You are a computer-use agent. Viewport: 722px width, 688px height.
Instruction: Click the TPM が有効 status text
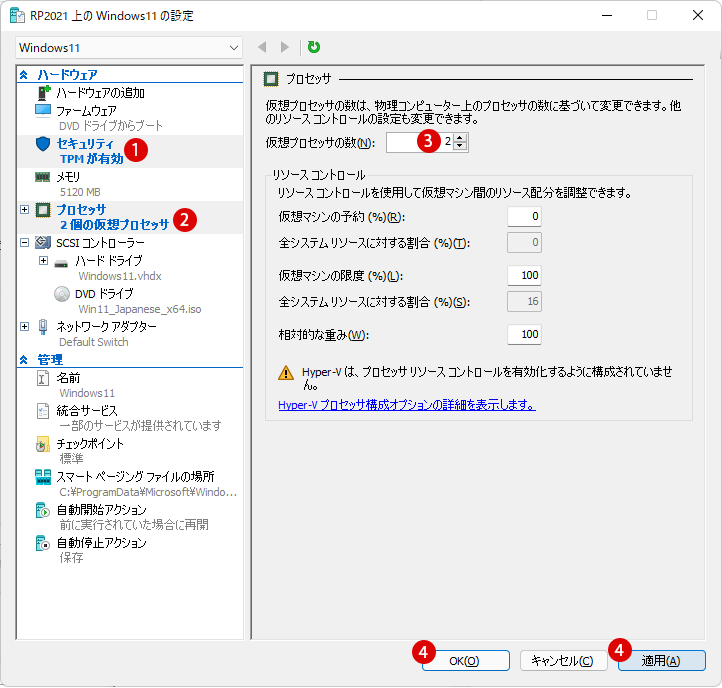click(92, 159)
